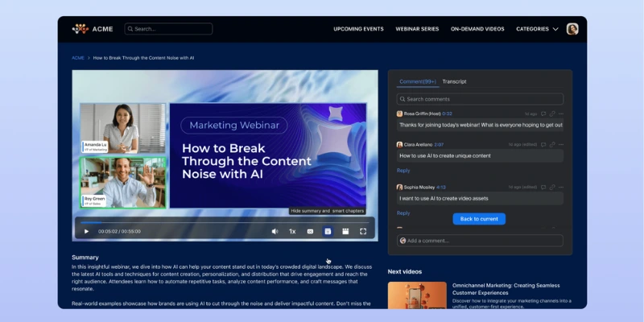
Task: Click the Add a comment field
Action: (x=480, y=241)
